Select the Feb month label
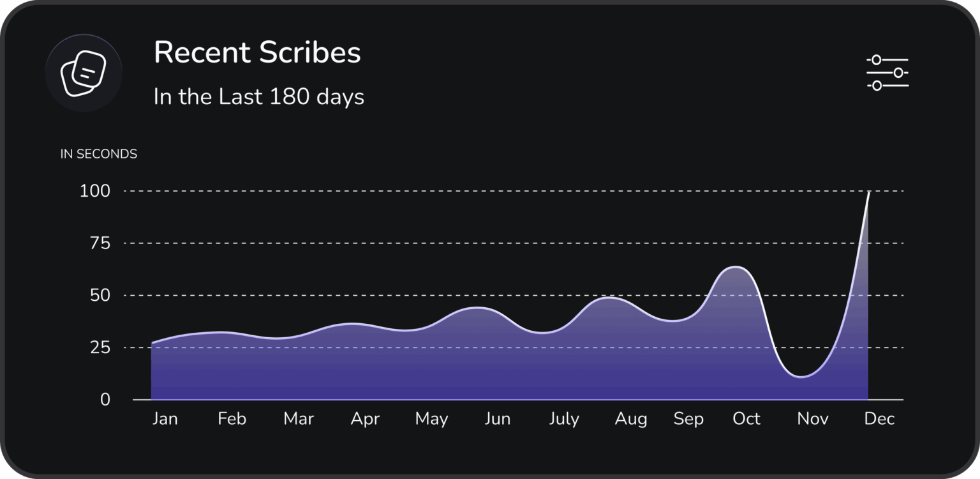Screen dimensions: 980x479 [x=232, y=419]
